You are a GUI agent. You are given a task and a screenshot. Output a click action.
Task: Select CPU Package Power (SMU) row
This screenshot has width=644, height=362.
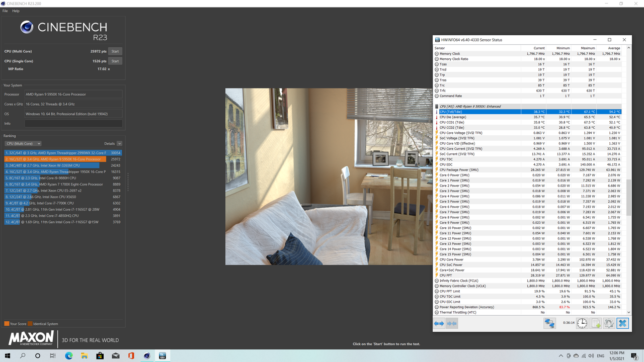point(528,170)
